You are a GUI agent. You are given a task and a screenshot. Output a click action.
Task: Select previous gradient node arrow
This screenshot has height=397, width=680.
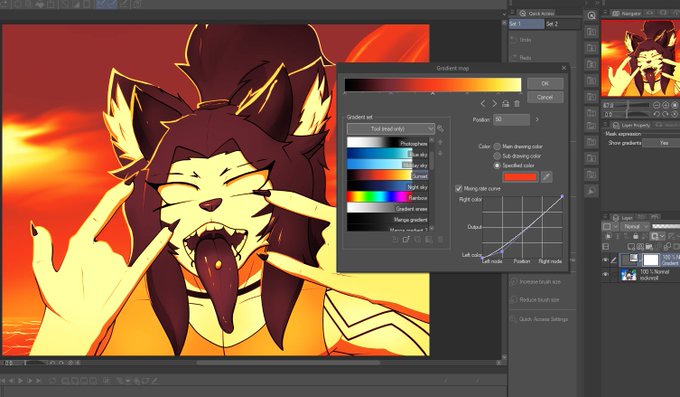pyautogui.click(x=483, y=104)
